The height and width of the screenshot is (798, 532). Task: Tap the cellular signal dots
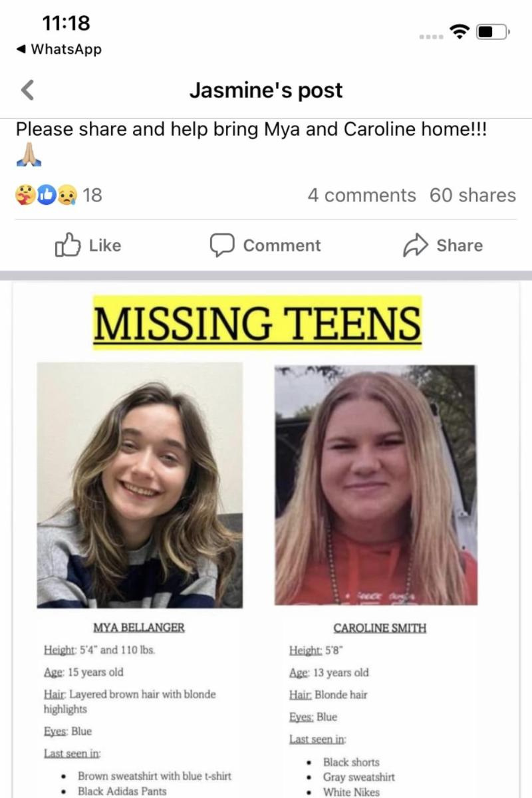(x=431, y=35)
